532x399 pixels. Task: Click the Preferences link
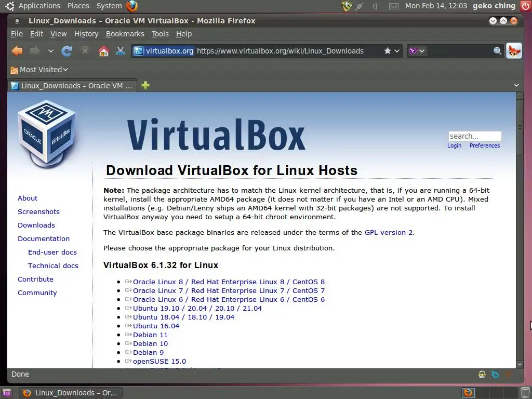(485, 145)
